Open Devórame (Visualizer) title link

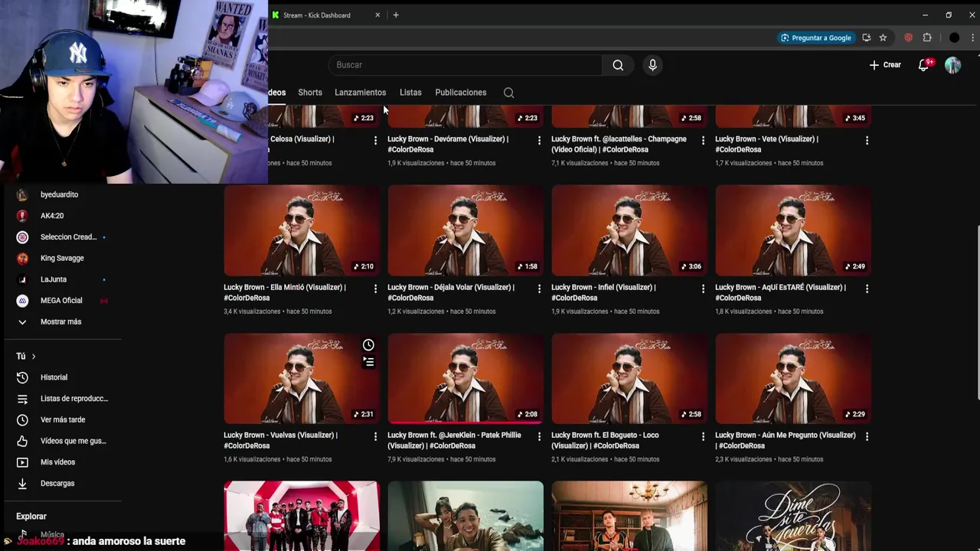point(448,144)
